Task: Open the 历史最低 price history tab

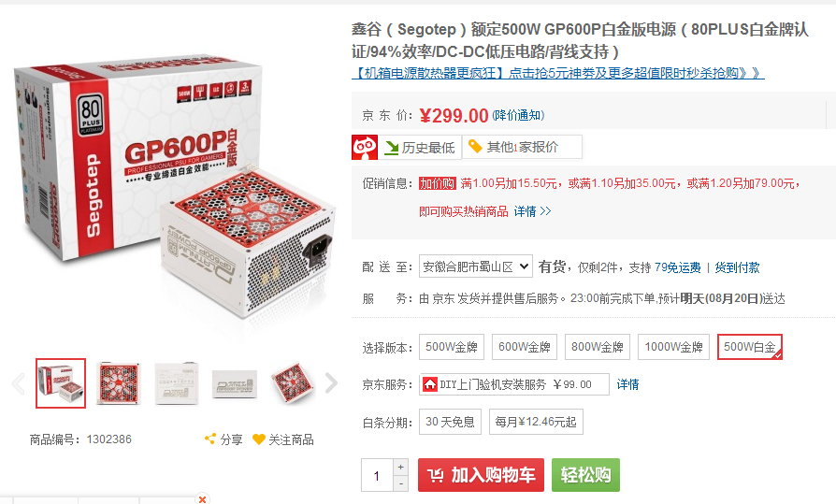Action: tap(420, 147)
